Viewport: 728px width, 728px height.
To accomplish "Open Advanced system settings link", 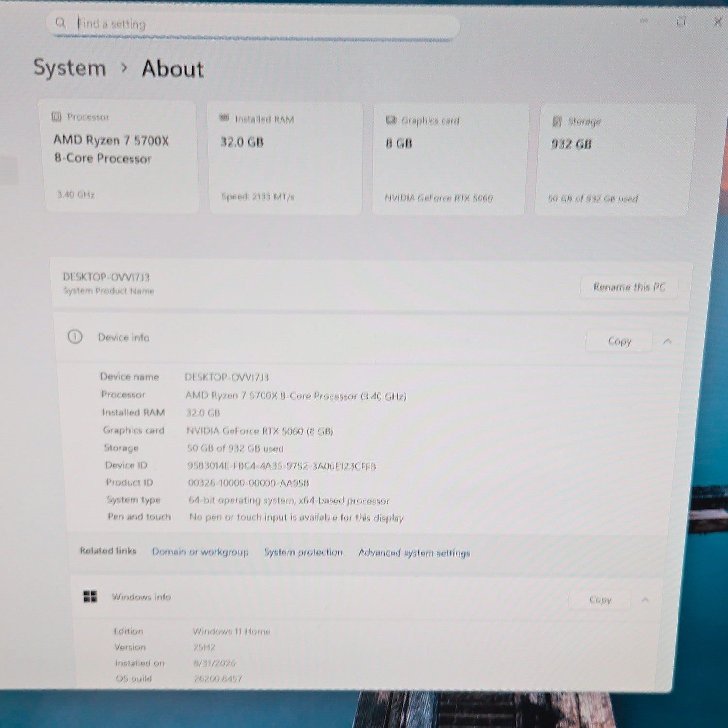I will point(414,553).
